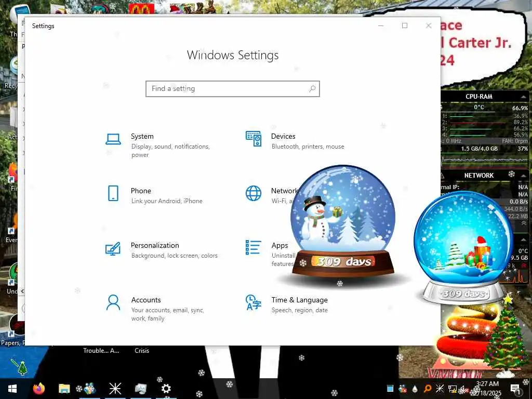
Task: Click the snowflake tray icon
Action: [440, 389]
